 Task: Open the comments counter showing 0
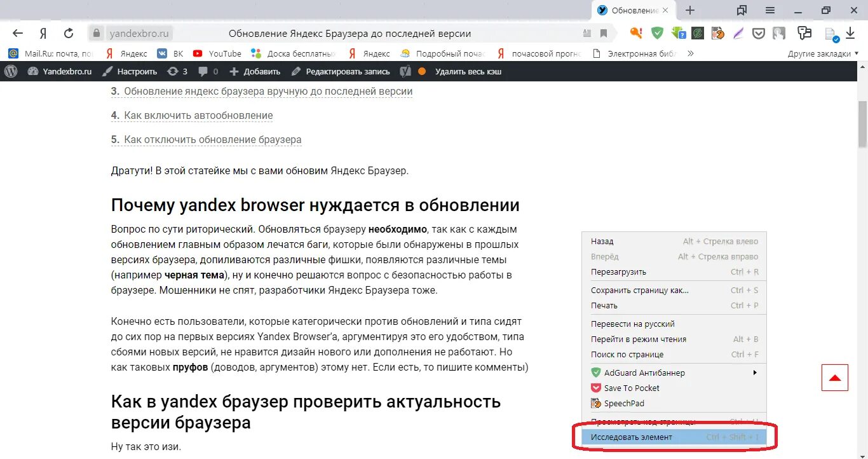pos(208,71)
